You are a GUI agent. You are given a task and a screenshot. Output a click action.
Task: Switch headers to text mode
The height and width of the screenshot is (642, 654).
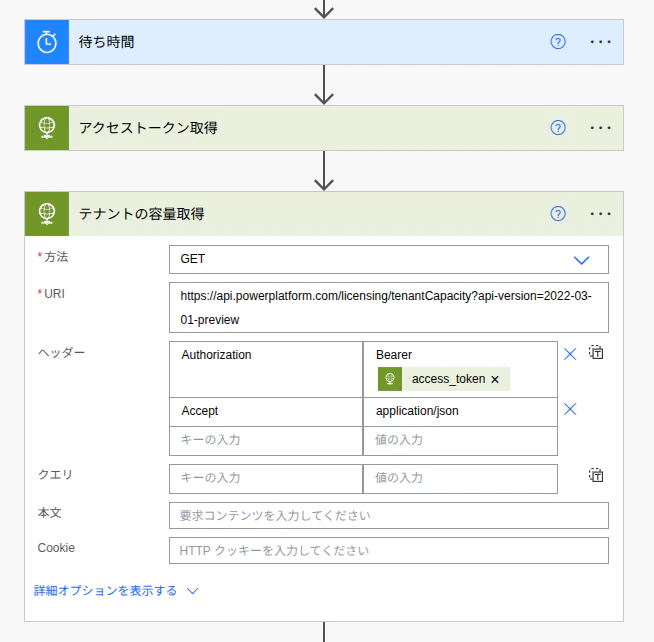pyautogui.click(x=596, y=352)
